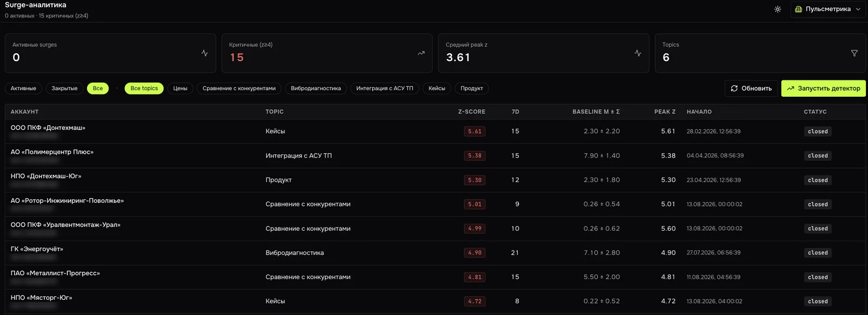Screen dimensions: 868x315
Task: Click the filter funnel icon in Topics card
Action: (x=854, y=53)
